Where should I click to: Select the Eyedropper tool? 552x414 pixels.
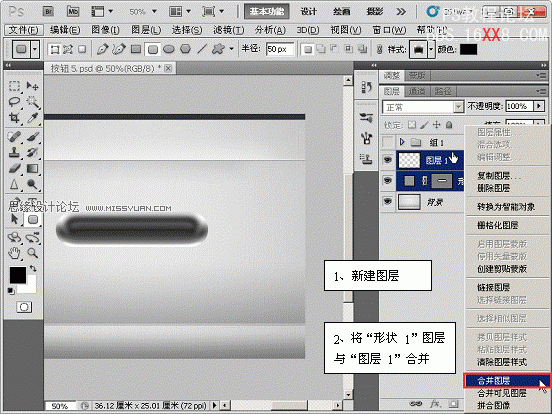coord(32,118)
